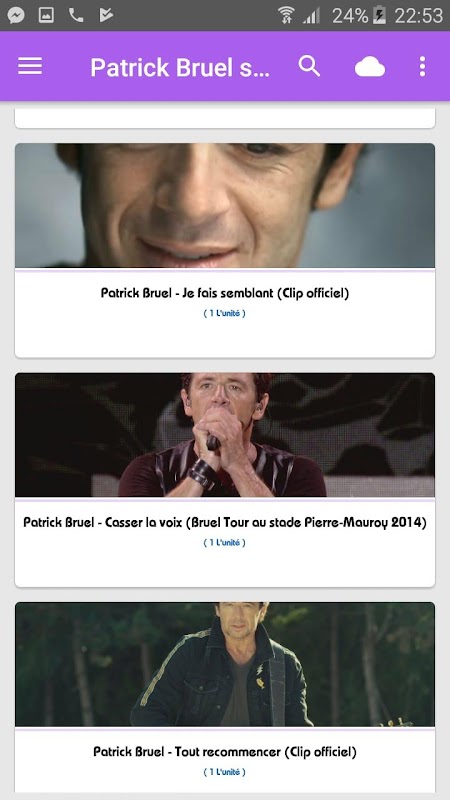450x800 pixels.
Task: Tap the Play Store update status icon
Action: [106, 15]
